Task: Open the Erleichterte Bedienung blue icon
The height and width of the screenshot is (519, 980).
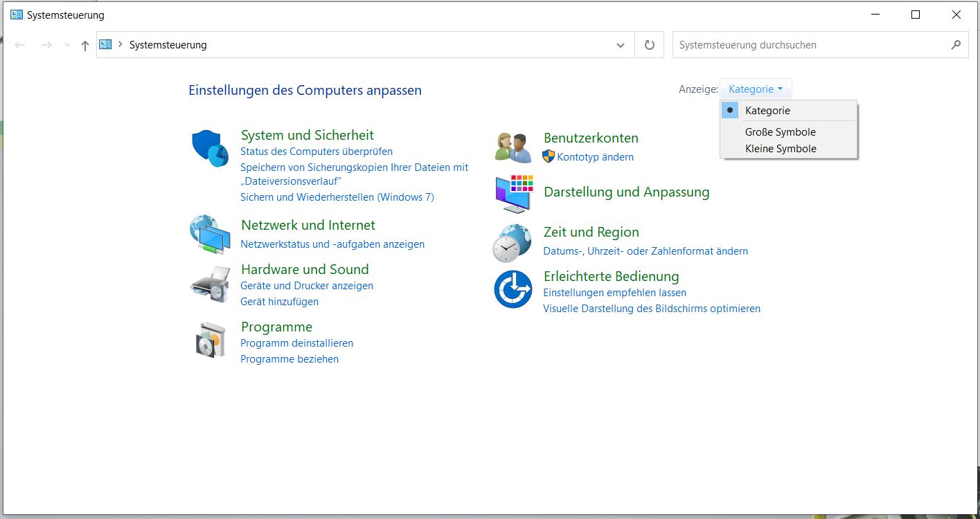Action: [513, 289]
